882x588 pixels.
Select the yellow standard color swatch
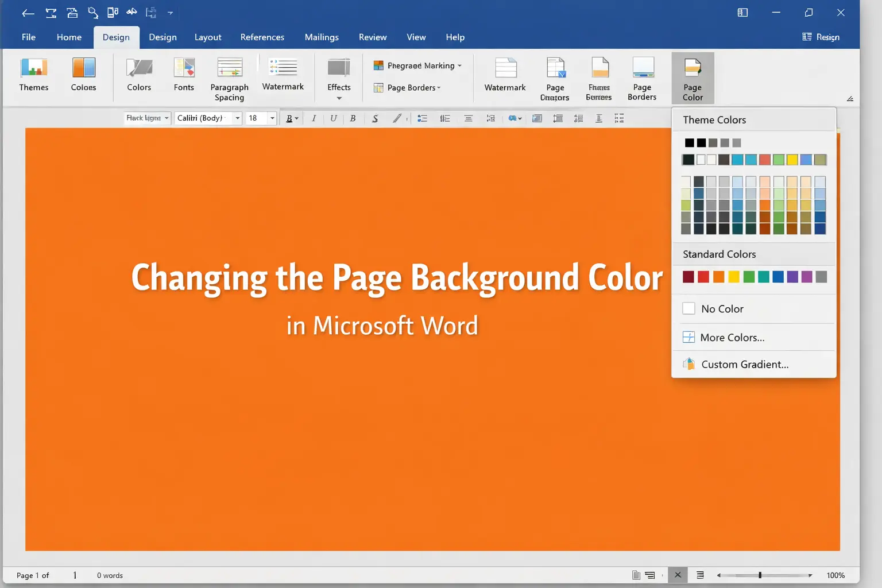point(733,277)
